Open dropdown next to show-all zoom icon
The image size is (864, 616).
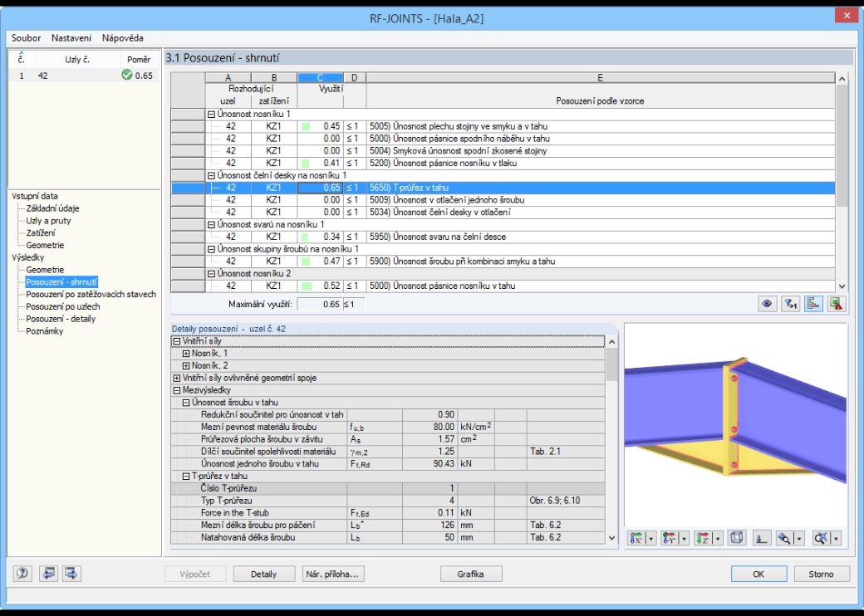836,539
